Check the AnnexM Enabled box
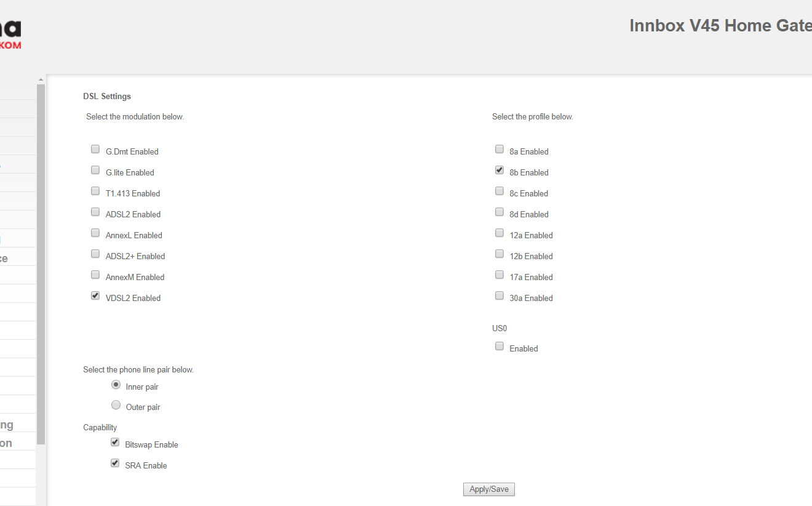 (x=95, y=275)
